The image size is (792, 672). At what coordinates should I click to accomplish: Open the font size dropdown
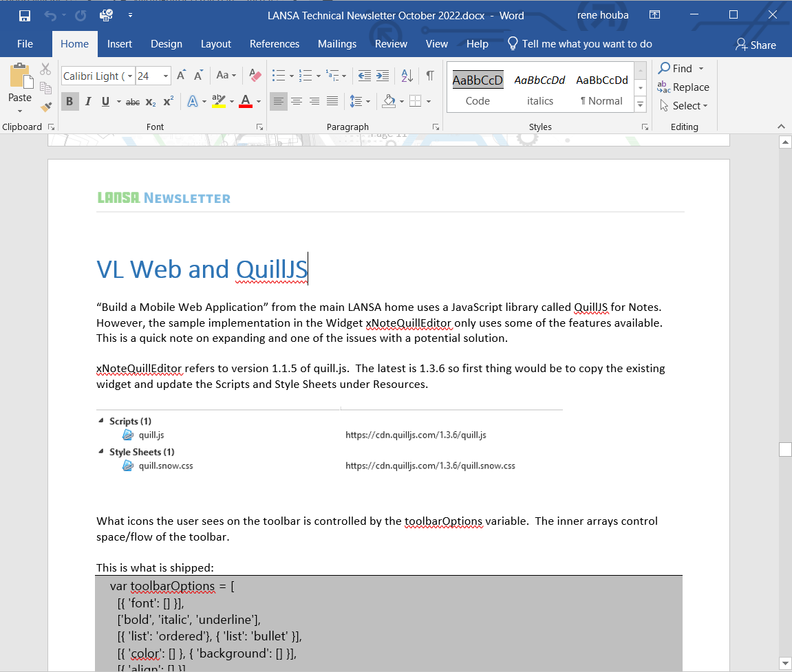[166, 76]
